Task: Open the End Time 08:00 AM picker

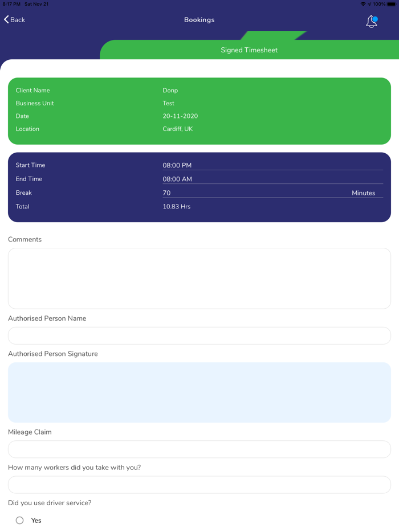Action: pyautogui.click(x=272, y=179)
